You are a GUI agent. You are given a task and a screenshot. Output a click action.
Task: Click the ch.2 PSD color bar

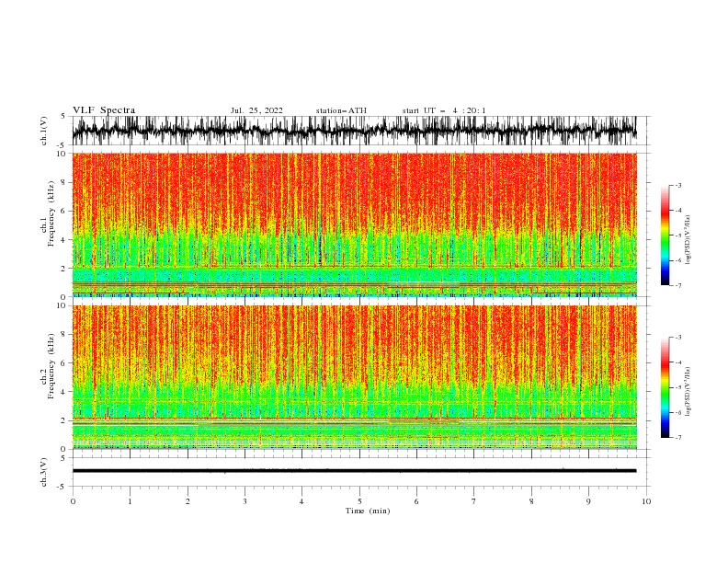(x=665, y=387)
